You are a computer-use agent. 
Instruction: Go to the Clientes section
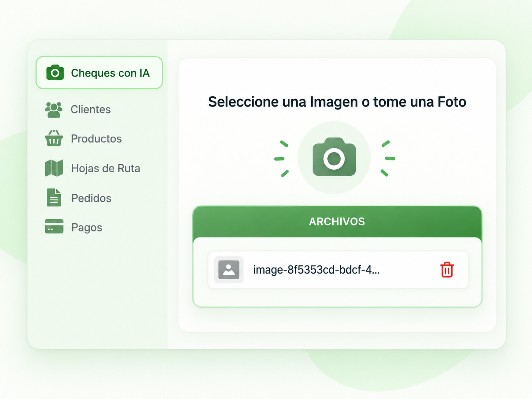tap(90, 109)
